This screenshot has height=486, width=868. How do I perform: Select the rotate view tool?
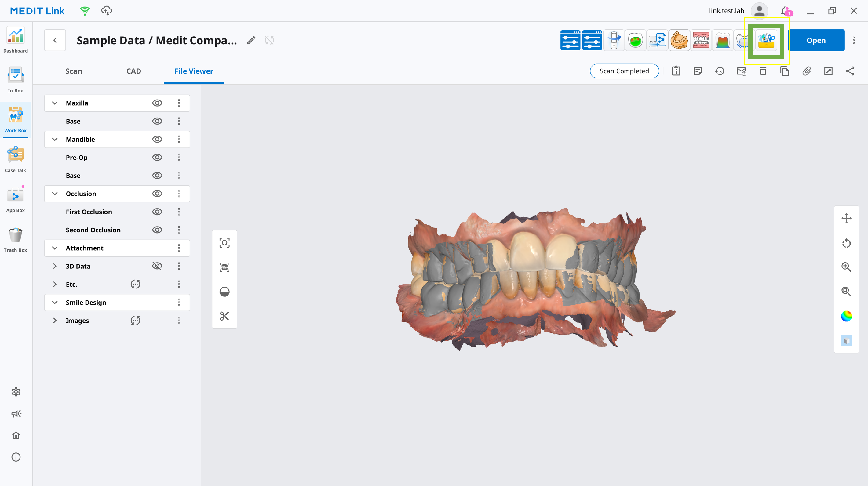point(846,243)
